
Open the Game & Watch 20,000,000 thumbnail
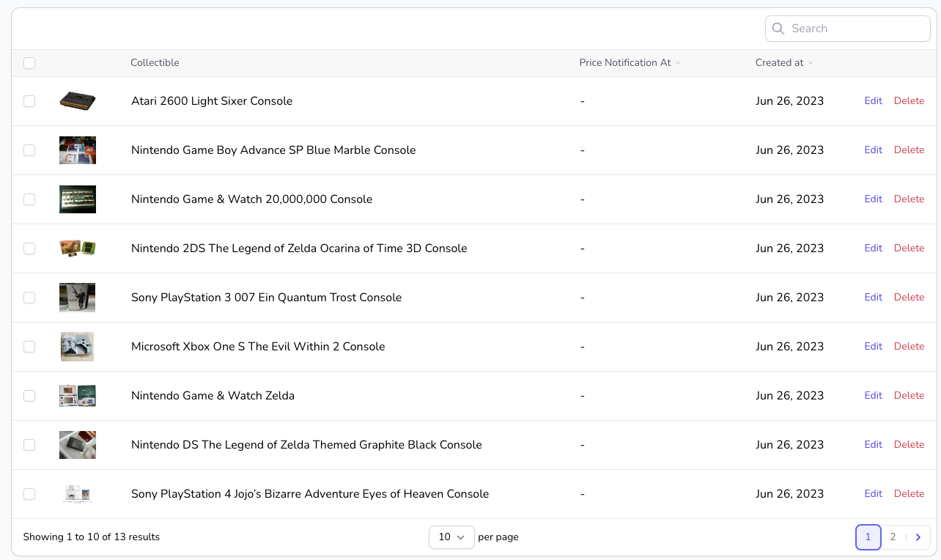click(x=78, y=199)
